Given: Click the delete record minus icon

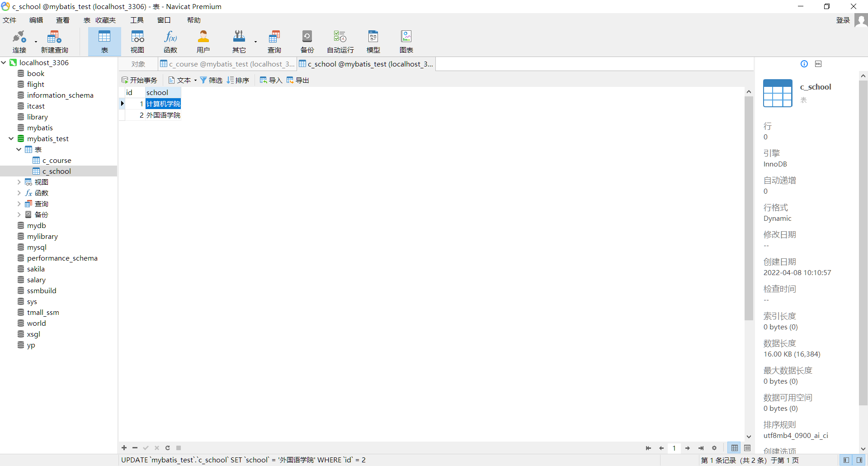Looking at the screenshot, I should (x=135, y=448).
